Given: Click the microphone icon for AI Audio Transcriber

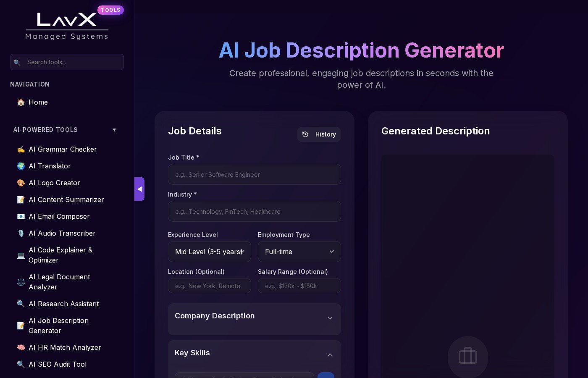Looking at the screenshot, I should pyautogui.click(x=21, y=233).
